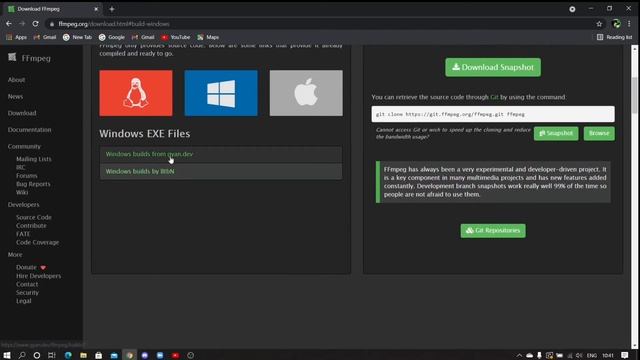Open the YouTube bookmark
This screenshot has width=640, height=360.
(x=176, y=37)
